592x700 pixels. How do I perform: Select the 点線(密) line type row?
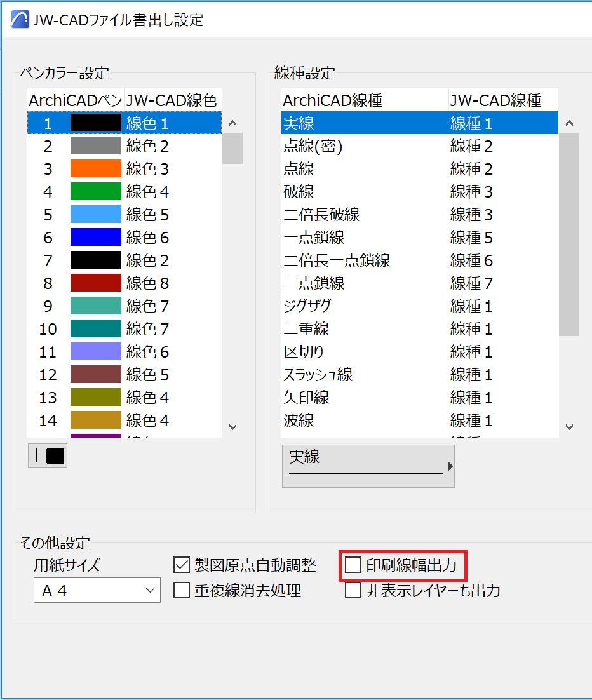[x=420, y=146]
